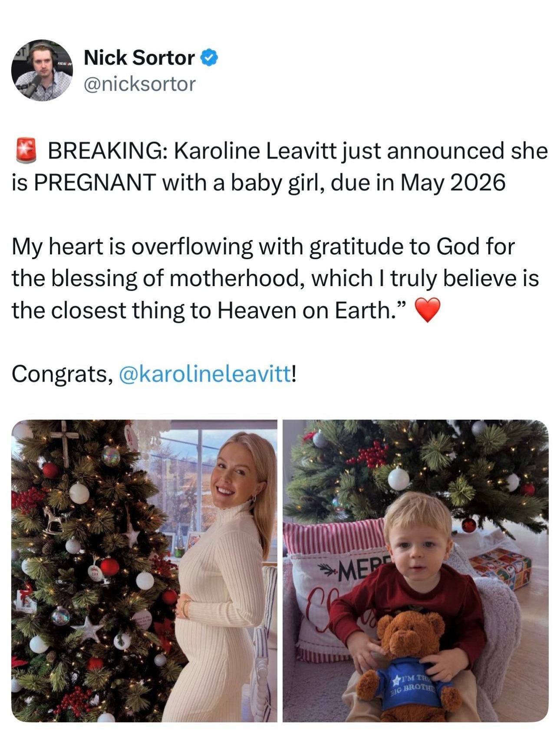Click the red siren emoji

pos(26,150)
